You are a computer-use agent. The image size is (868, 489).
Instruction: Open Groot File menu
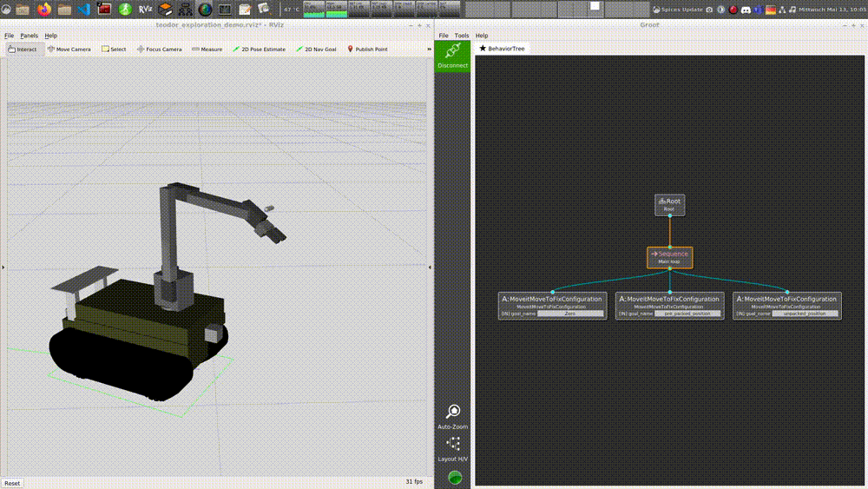pos(444,36)
